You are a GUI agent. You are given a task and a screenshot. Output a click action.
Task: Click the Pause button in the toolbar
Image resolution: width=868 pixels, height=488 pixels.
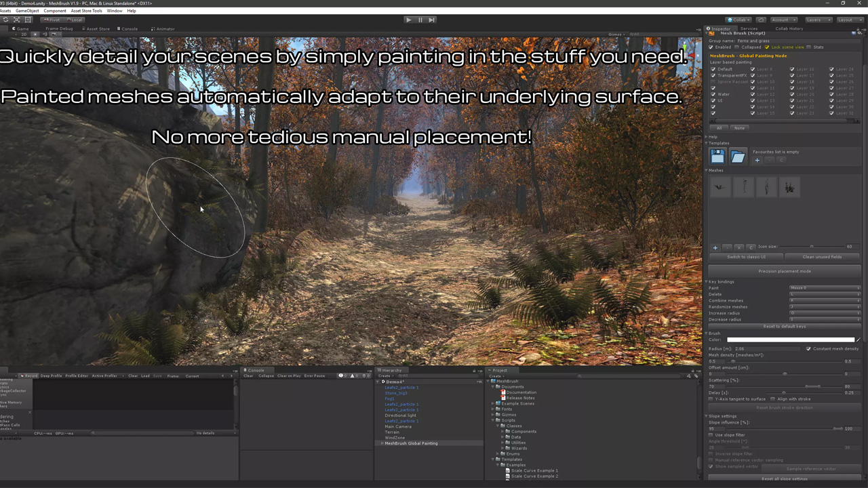420,20
